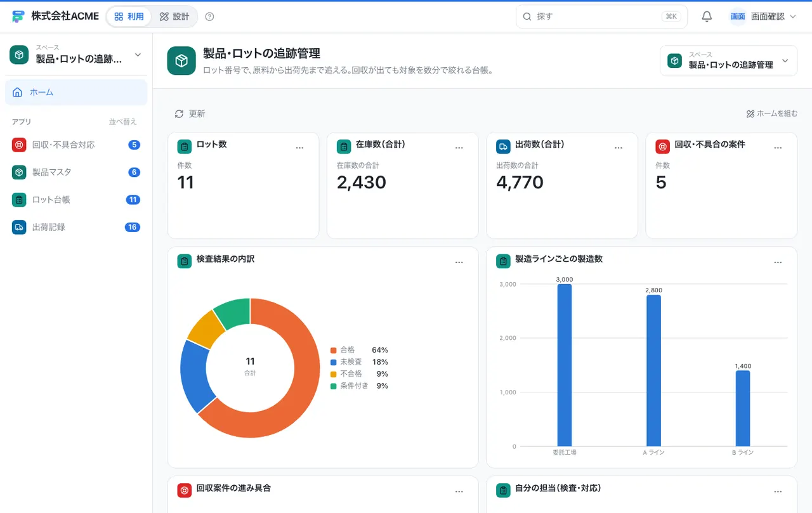Click the blue 未検査 legend swatch

click(333, 362)
